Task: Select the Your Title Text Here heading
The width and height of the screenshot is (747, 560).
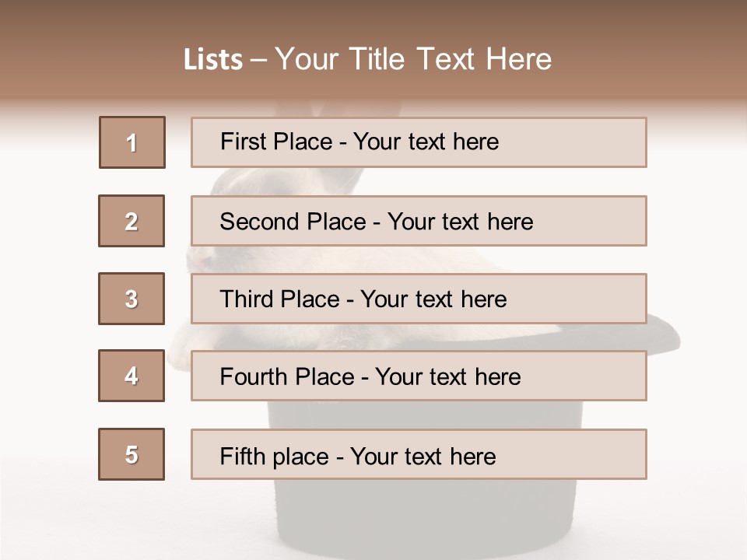Action: coord(413,60)
